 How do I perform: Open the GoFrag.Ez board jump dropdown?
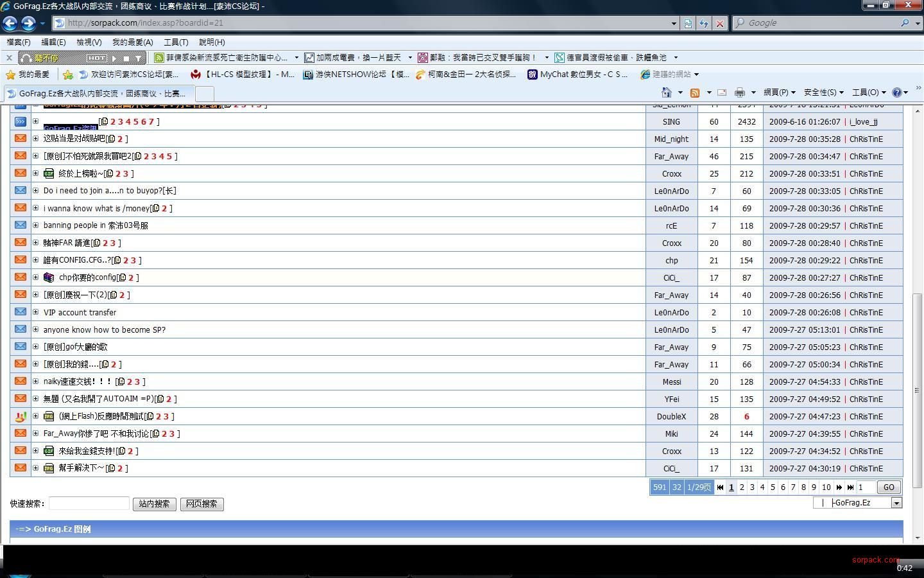point(896,503)
